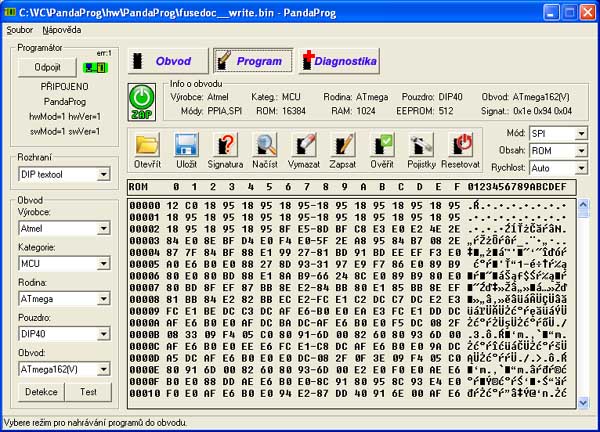Click the Resetovat icon

[x=460, y=146]
